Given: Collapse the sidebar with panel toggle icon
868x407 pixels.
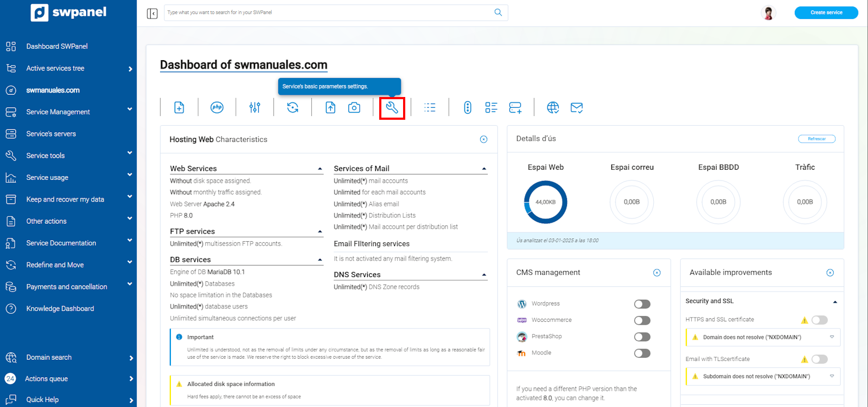Looking at the screenshot, I should tap(152, 13).
